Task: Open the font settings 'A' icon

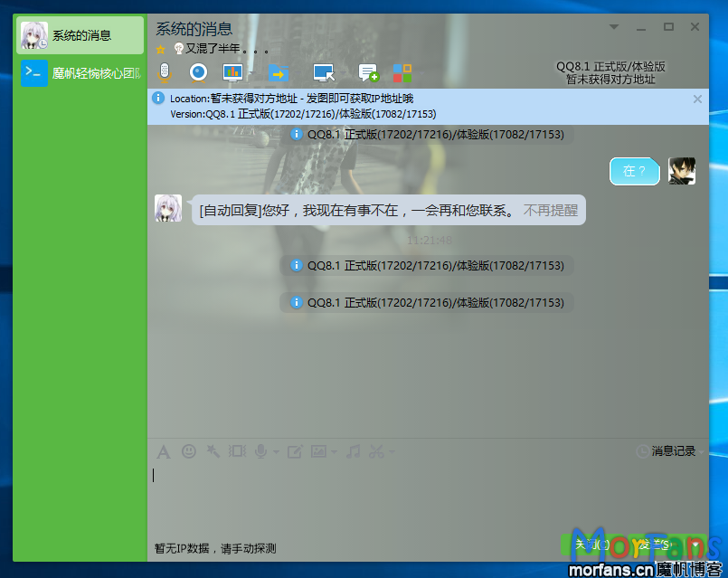Action: click(x=164, y=451)
